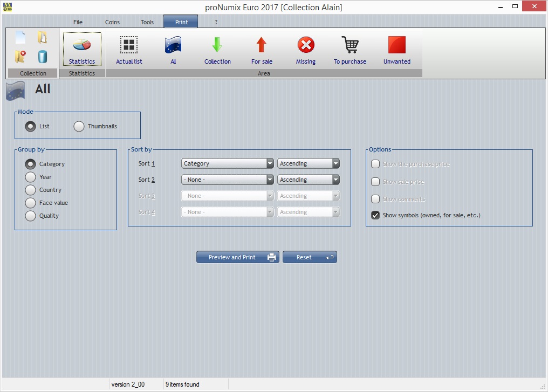Image resolution: width=548 pixels, height=392 pixels.
Task: Open the Sort 1 Category dropdown
Action: point(227,163)
